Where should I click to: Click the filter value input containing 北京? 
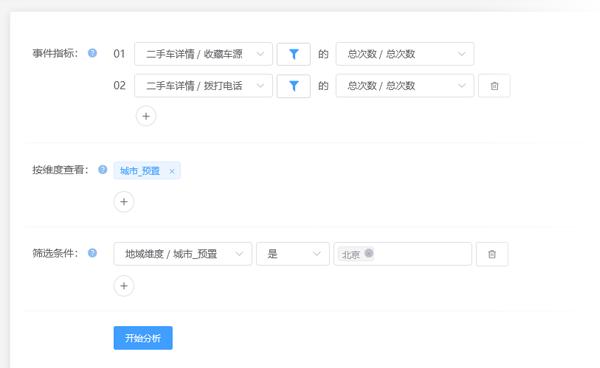coord(403,254)
